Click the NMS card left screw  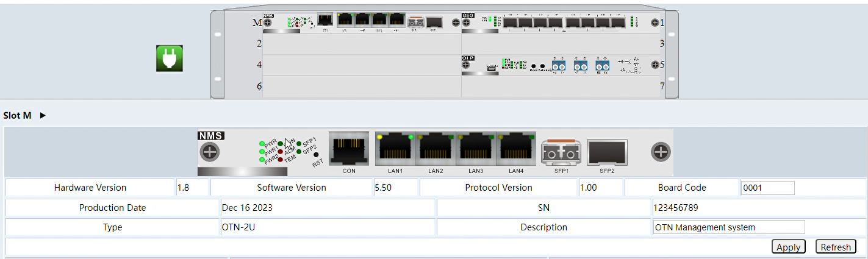coord(209,152)
